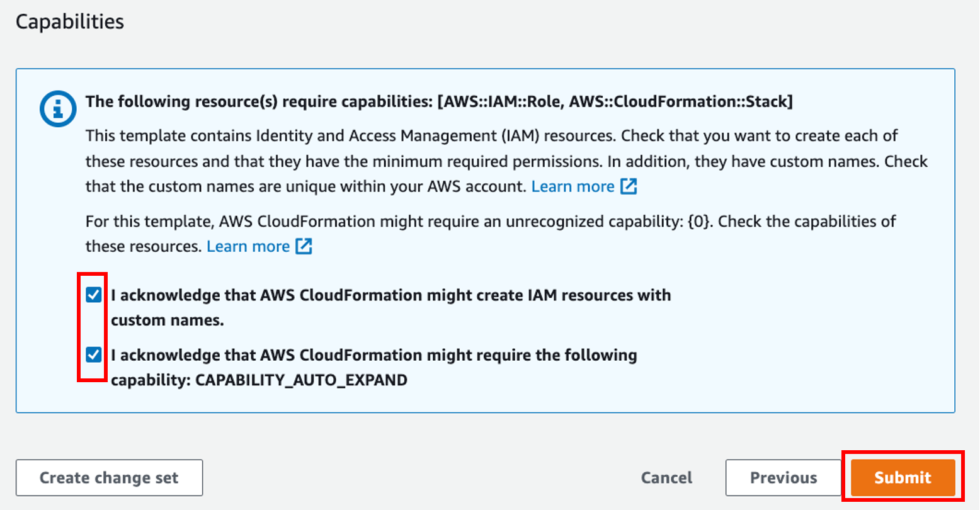Viewport: 980px width, 510px height.
Task: Click external link icon after IAM paragraph
Action: point(629,186)
